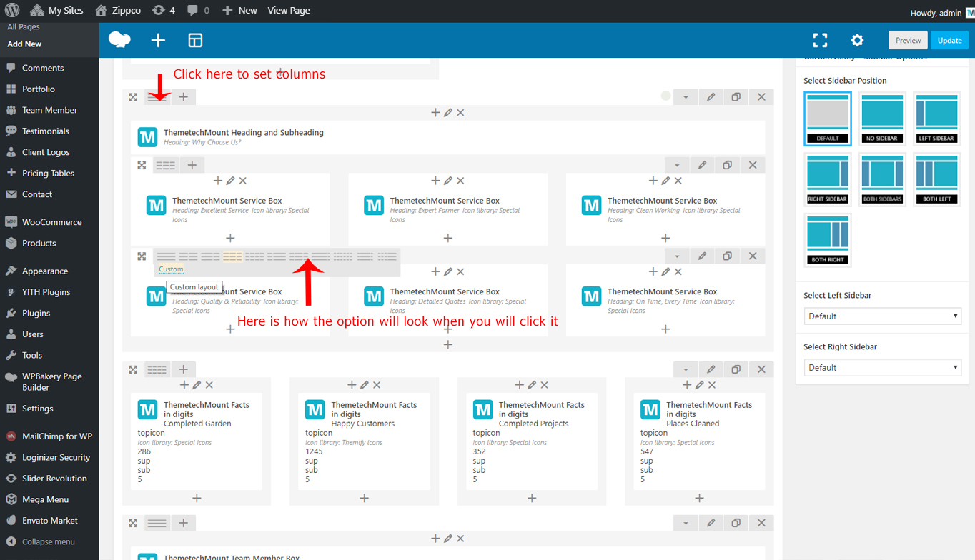Image resolution: width=975 pixels, height=560 pixels.
Task: Select RIGHT SIDEBAR position
Action: click(x=828, y=179)
